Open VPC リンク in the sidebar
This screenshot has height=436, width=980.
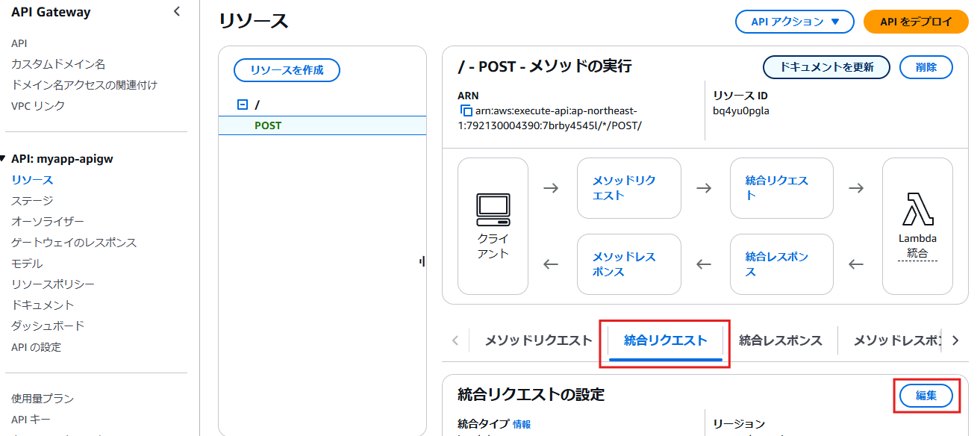coord(38,106)
